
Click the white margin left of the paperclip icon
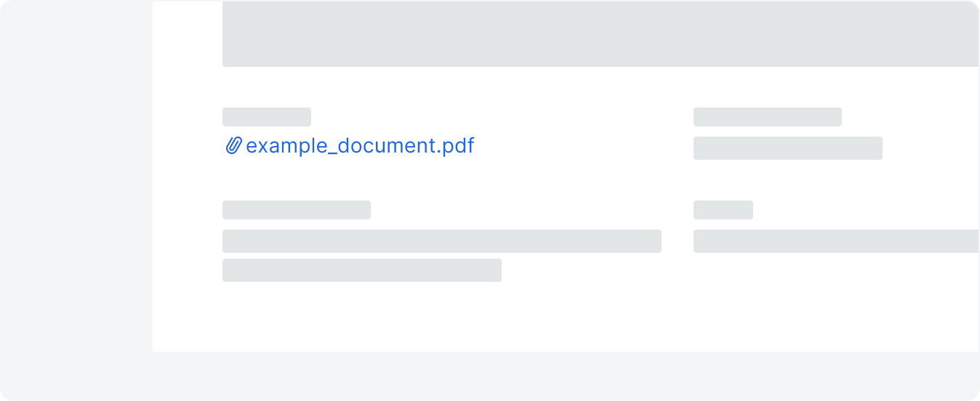[x=188, y=146]
